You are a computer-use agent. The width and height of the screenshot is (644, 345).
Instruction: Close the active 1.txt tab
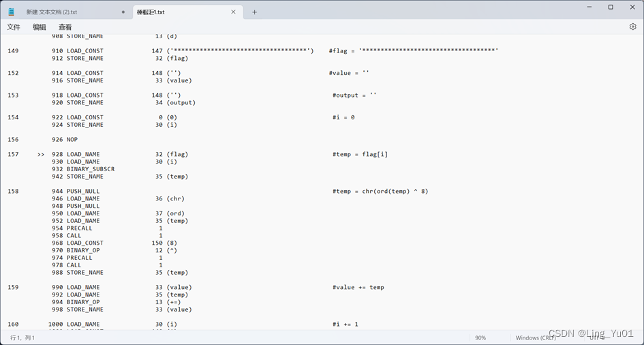pyautogui.click(x=233, y=12)
